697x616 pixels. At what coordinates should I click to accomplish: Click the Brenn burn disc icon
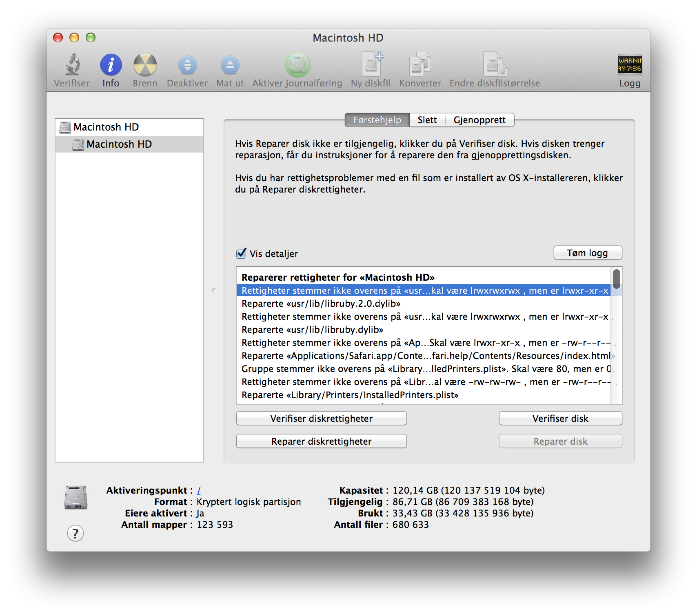(x=145, y=64)
